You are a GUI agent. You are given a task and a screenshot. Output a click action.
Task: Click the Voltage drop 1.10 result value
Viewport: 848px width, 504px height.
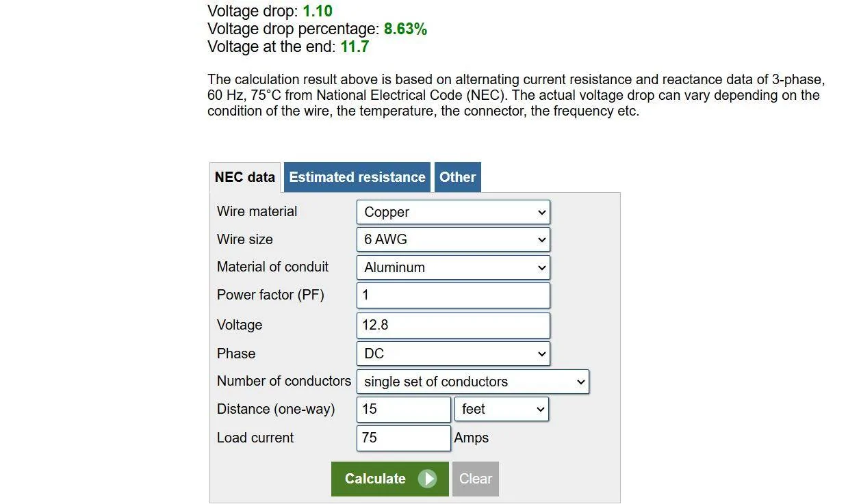click(x=318, y=11)
